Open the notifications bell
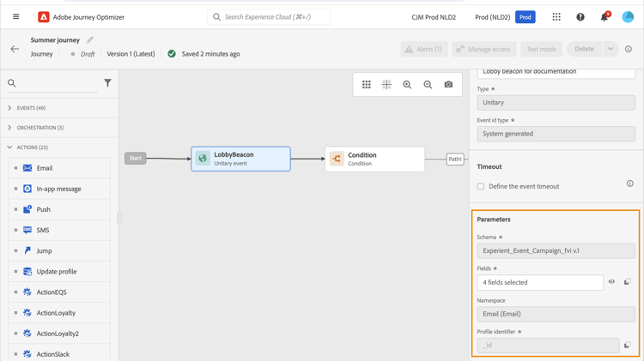Viewport: 644px width, 361px height. point(605,17)
